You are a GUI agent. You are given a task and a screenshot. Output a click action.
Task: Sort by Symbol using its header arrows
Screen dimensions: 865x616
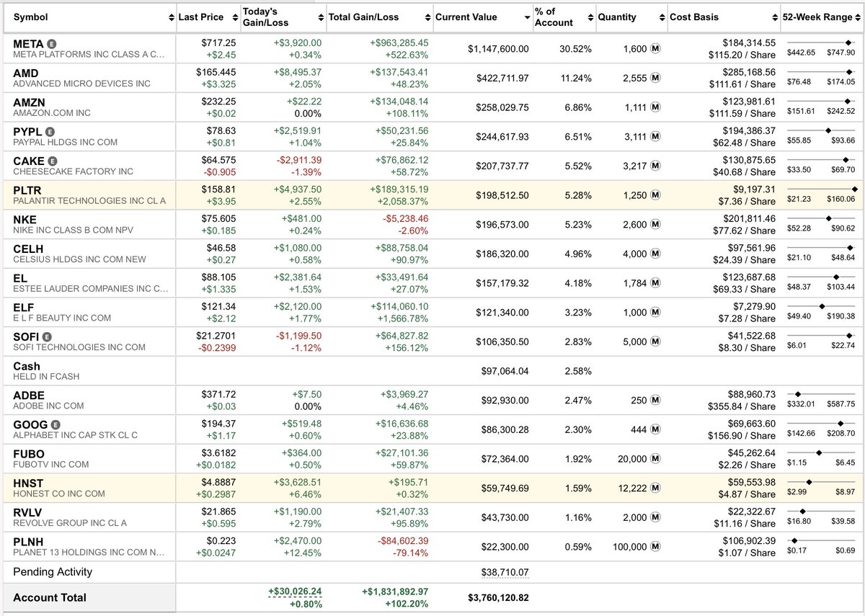coord(171,17)
